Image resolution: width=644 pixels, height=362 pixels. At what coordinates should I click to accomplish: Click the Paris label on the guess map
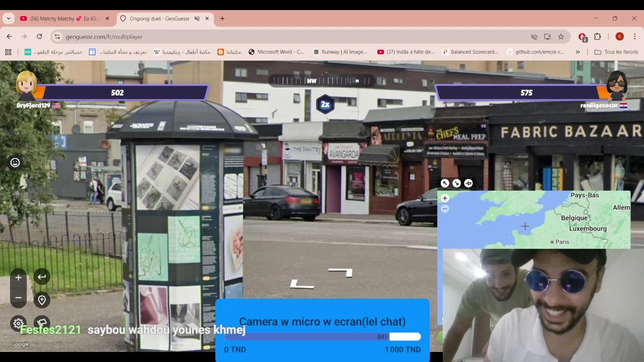pyautogui.click(x=562, y=242)
